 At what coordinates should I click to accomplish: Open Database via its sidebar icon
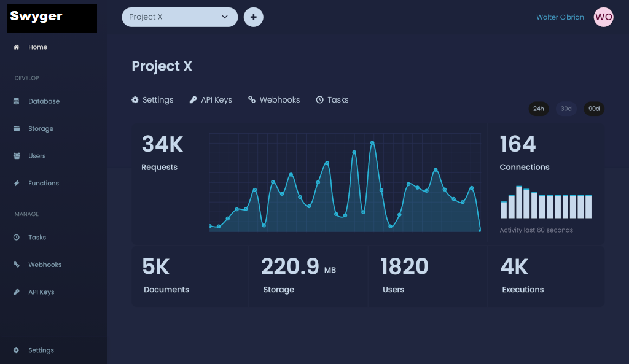pos(17,101)
